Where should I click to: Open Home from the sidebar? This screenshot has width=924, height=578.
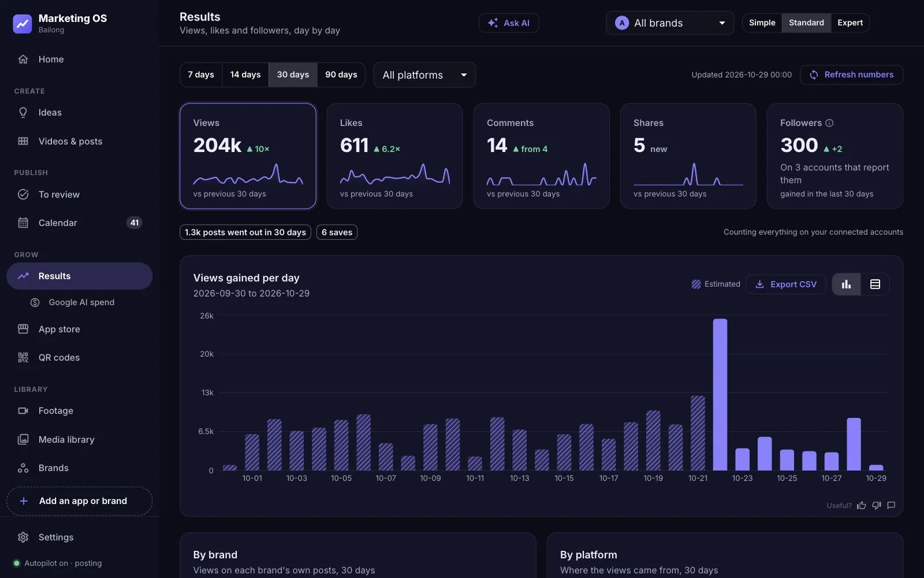coord(80,59)
